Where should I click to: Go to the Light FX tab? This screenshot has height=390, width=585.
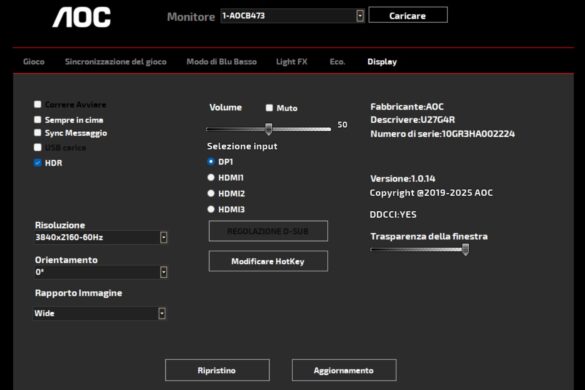(x=292, y=62)
